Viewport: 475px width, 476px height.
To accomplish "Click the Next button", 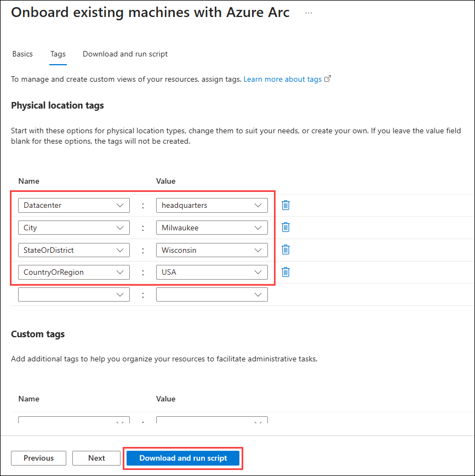I will 96,458.
